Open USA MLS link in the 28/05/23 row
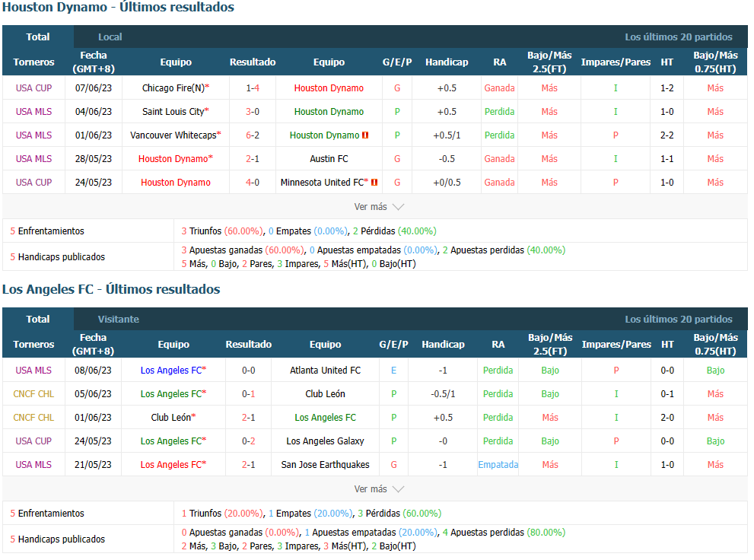This screenshot has width=754, height=560. click(x=33, y=158)
